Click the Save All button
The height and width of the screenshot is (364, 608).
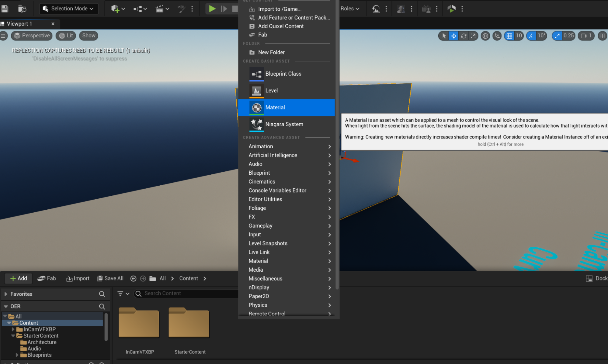[110, 278]
